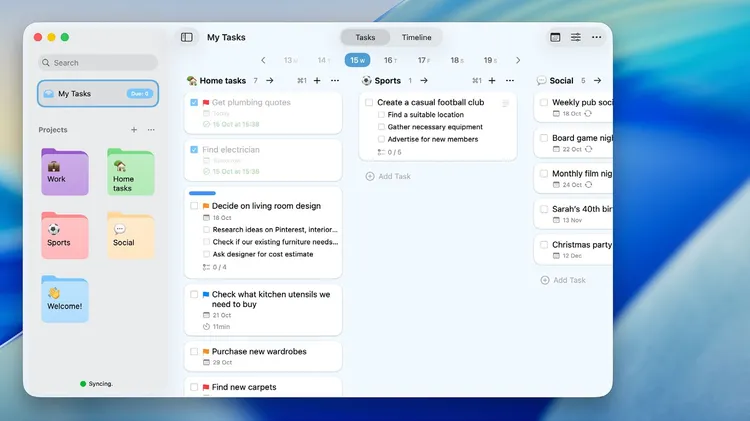
Task: Tick Find a suitable location subtask
Action: tap(381, 115)
